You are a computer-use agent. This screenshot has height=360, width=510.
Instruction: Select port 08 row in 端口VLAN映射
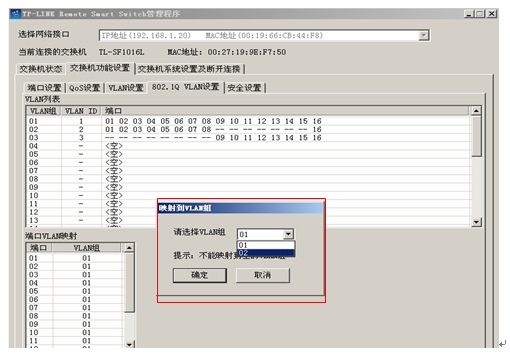pos(75,316)
